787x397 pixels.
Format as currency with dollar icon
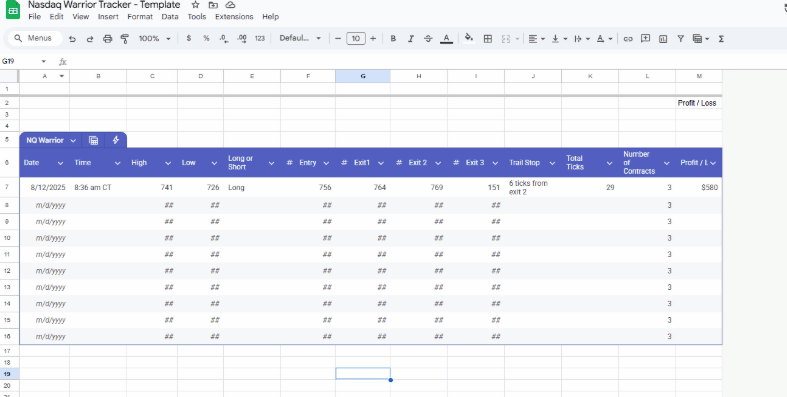click(189, 39)
